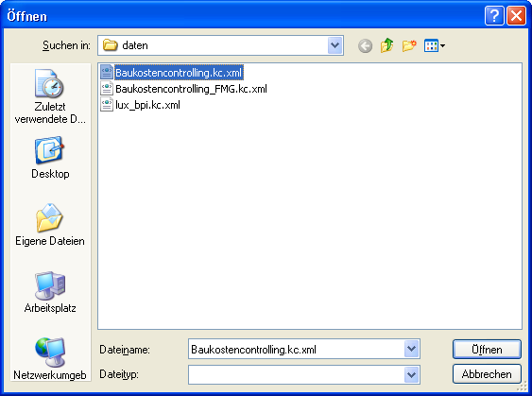Browse the Netzwerkumgebung

point(50,359)
